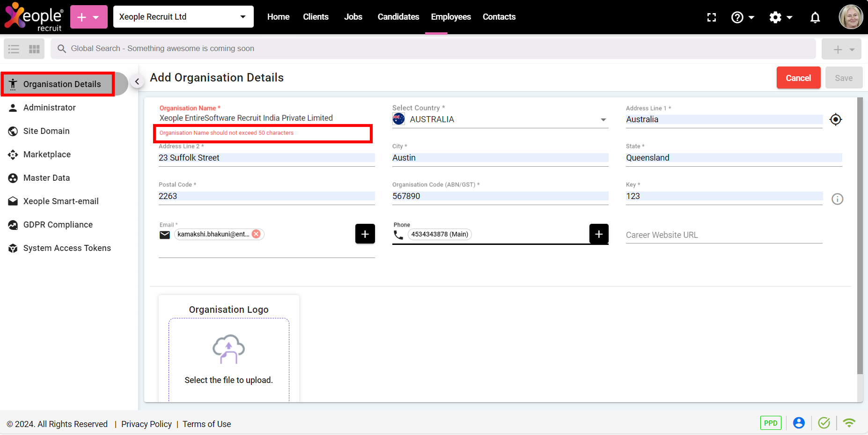The height and width of the screenshot is (435, 868).
Task: Switch to grid view icon
Action: [x=34, y=49]
